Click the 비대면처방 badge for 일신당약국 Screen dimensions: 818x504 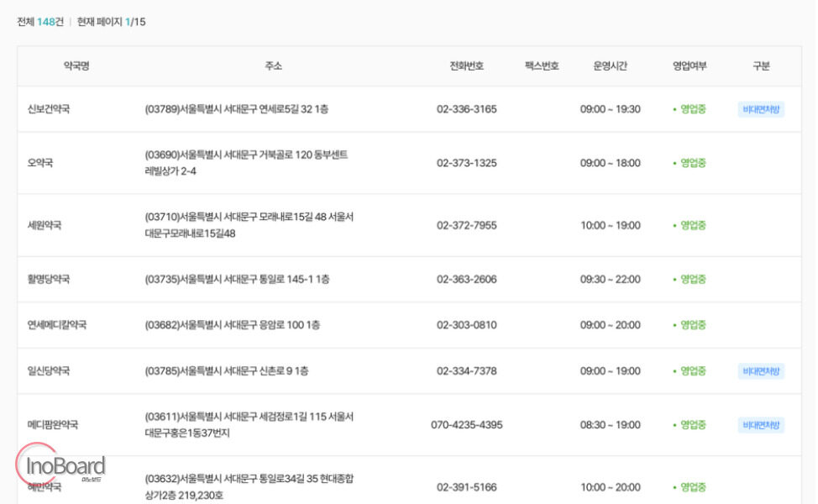point(761,371)
